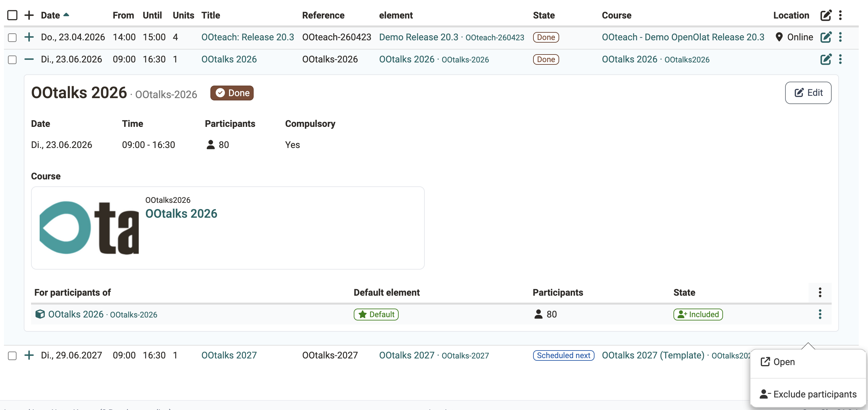Image resolution: width=868 pixels, height=410 pixels.
Task: Click the OOtalks course logo thumbnail
Action: pyautogui.click(x=89, y=228)
